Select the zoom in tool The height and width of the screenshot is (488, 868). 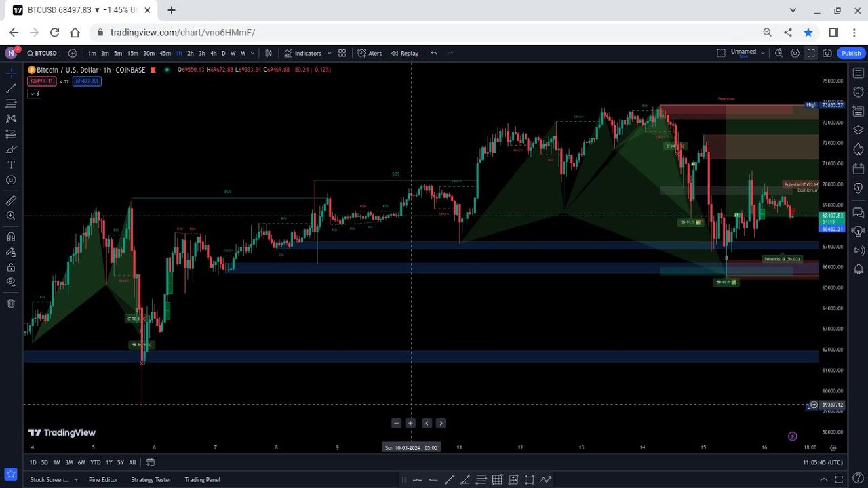[11, 216]
